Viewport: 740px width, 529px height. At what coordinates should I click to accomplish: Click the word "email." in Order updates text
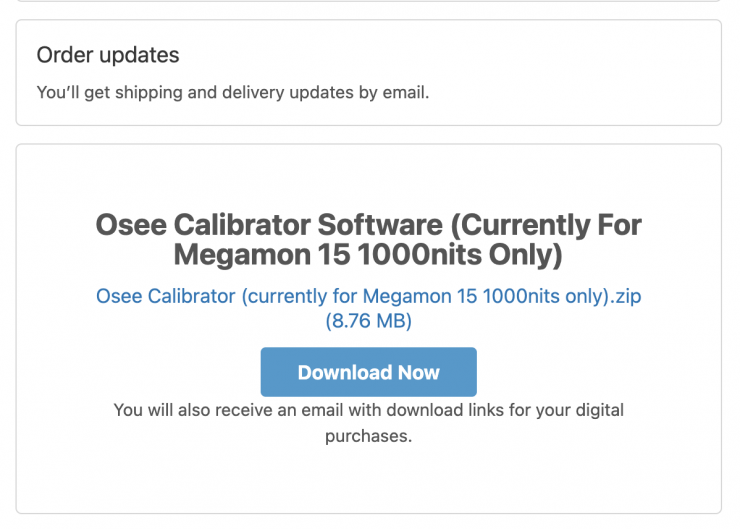coord(407,93)
